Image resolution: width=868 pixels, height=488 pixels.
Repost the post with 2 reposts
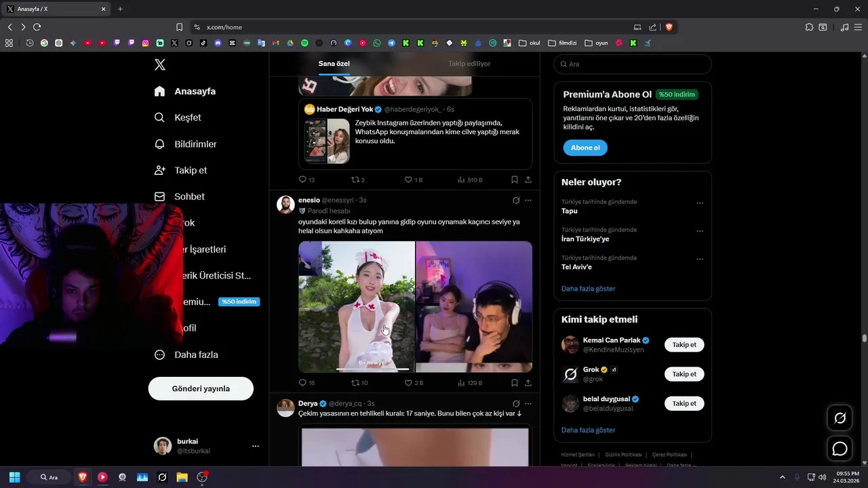tap(358, 180)
